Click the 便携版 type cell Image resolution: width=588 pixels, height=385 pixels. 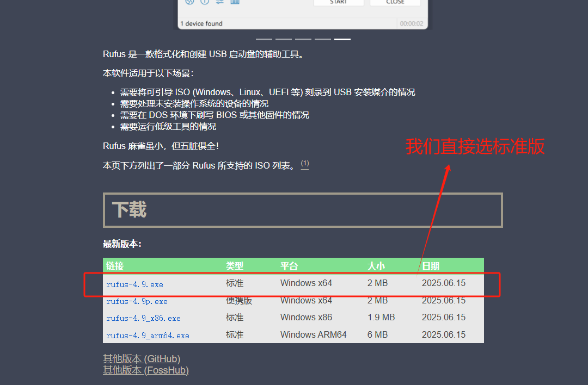pyautogui.click(x=239, y=300)
